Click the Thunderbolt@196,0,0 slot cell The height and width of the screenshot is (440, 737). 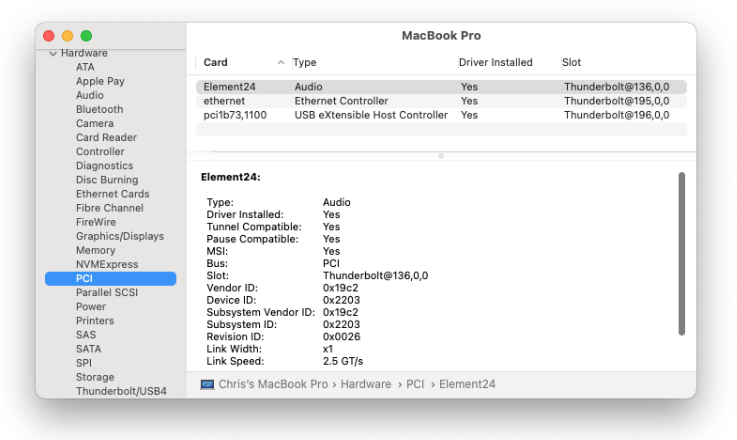(x=617, y=115)
